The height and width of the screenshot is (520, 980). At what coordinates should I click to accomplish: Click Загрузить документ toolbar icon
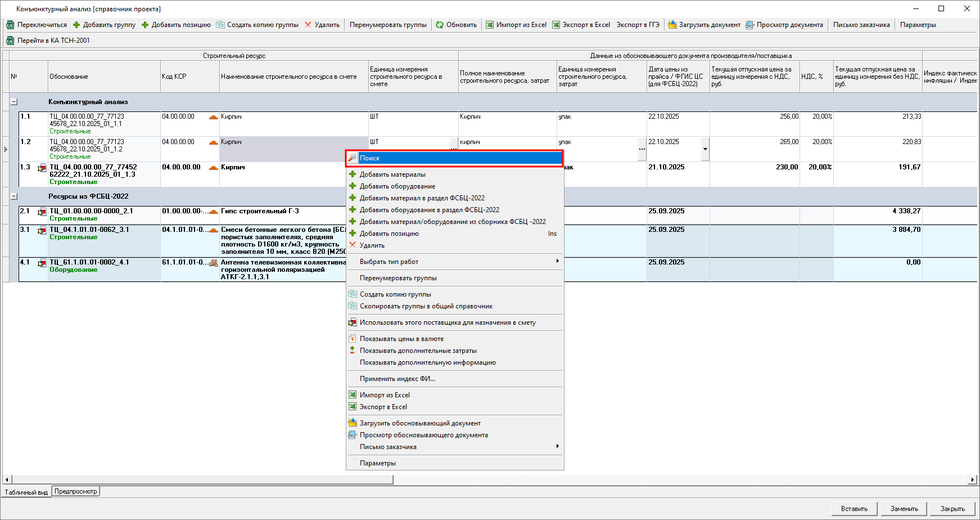point(672,25)
